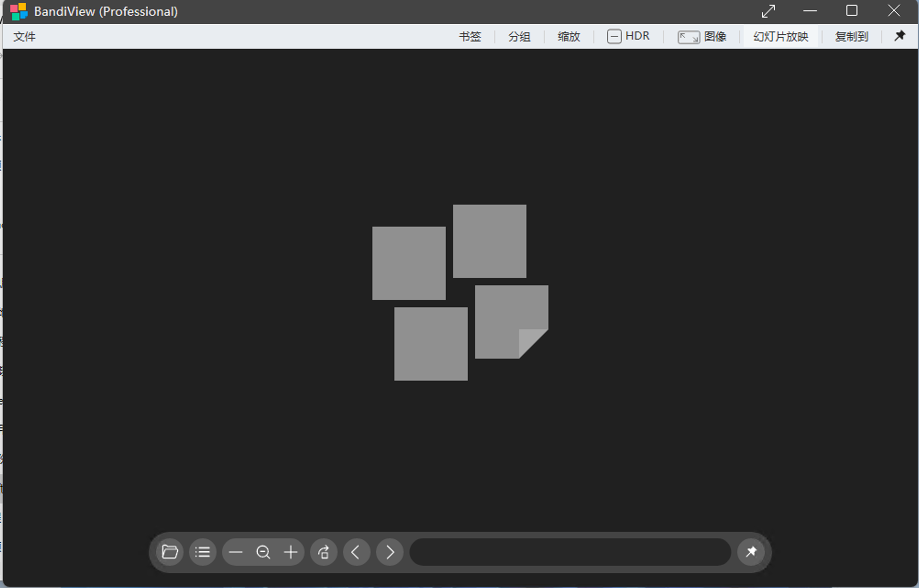Open the 文件 menu
Image resolution: width=919 pixels, height=588 pixels.
click(24, 36)
